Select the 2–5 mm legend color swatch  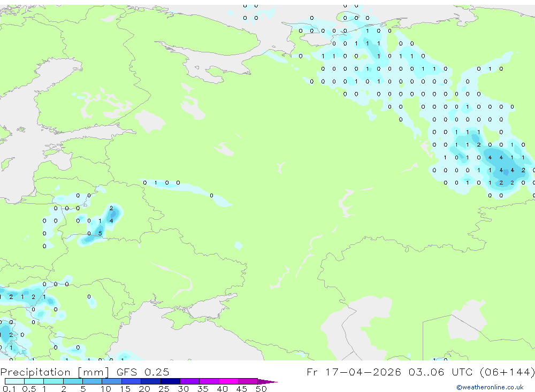point(73,381)
